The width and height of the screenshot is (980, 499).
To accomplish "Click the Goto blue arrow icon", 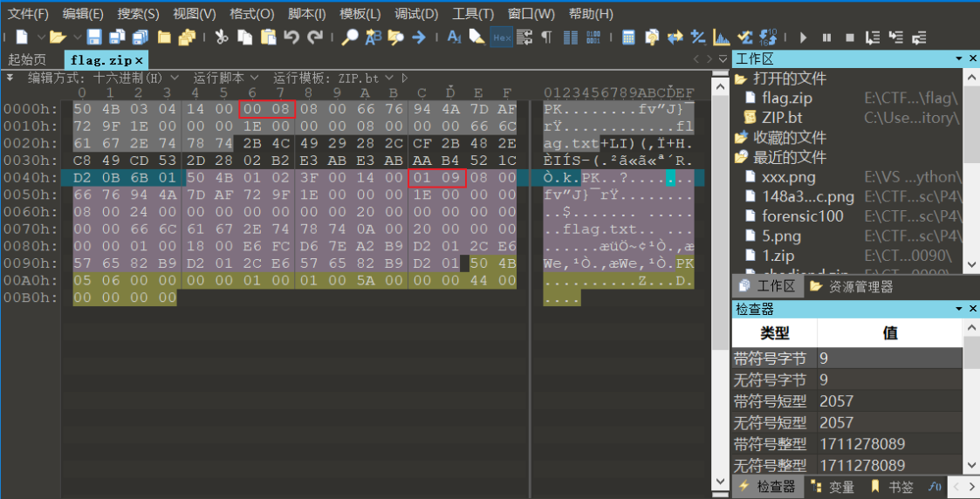I will coord(419,38).
